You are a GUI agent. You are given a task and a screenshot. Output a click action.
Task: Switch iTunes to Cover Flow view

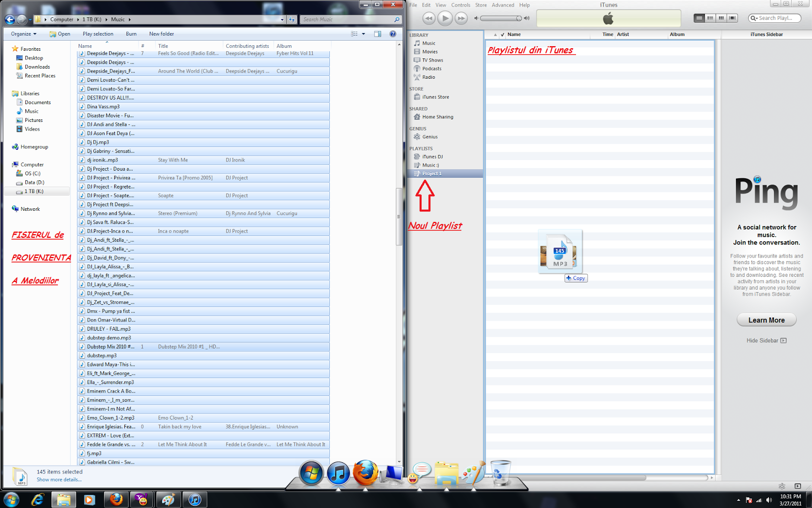tap(732, 18)
